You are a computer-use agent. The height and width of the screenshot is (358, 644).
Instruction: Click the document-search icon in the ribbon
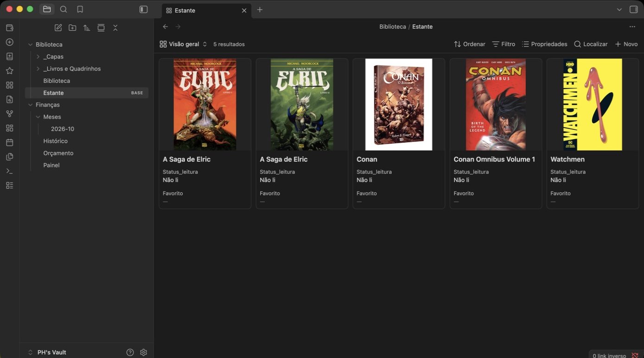[10, 99]
